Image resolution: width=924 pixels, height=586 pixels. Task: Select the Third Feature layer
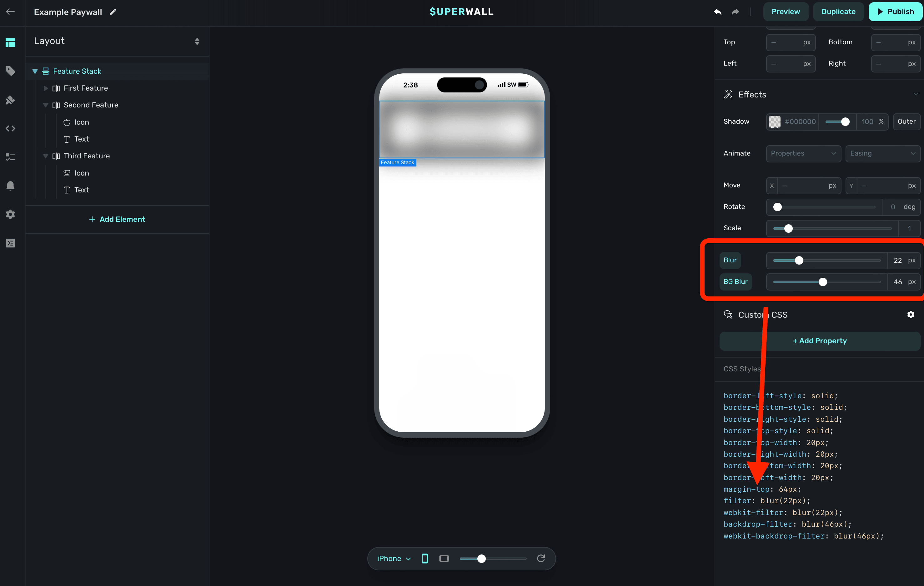click(87, 156)
